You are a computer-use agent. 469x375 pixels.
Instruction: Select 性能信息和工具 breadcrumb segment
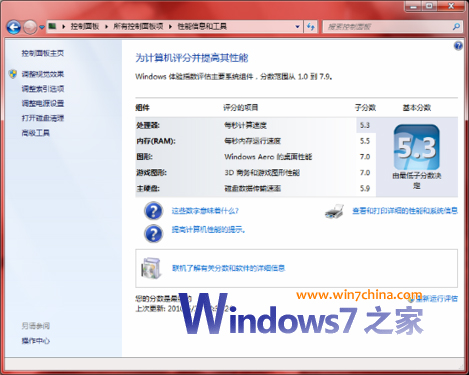[x=202, y=26]
